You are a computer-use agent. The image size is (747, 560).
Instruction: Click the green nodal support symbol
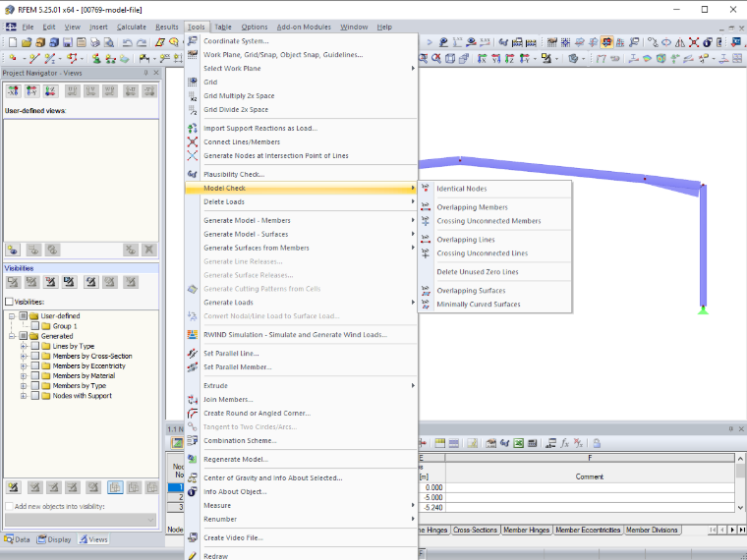click(x=703, y=310)
